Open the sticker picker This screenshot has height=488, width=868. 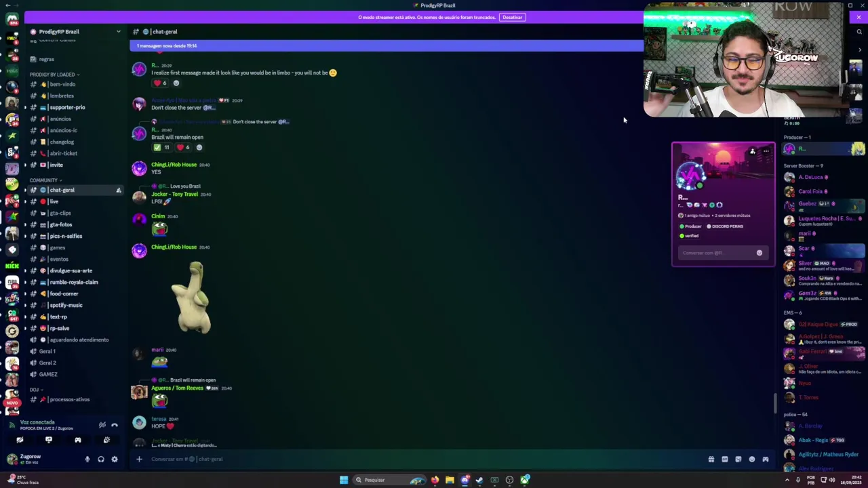pyautogui.click(x=738, y=459)
